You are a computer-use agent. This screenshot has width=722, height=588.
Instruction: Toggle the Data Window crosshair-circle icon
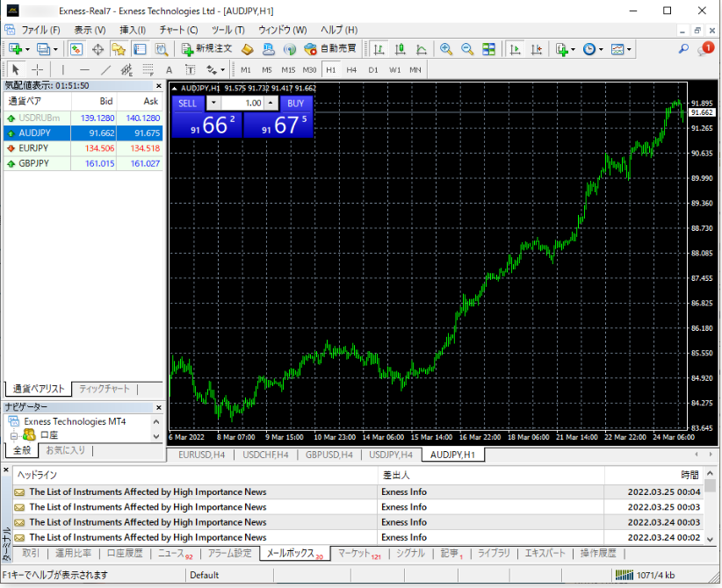(x=97, y=49)
